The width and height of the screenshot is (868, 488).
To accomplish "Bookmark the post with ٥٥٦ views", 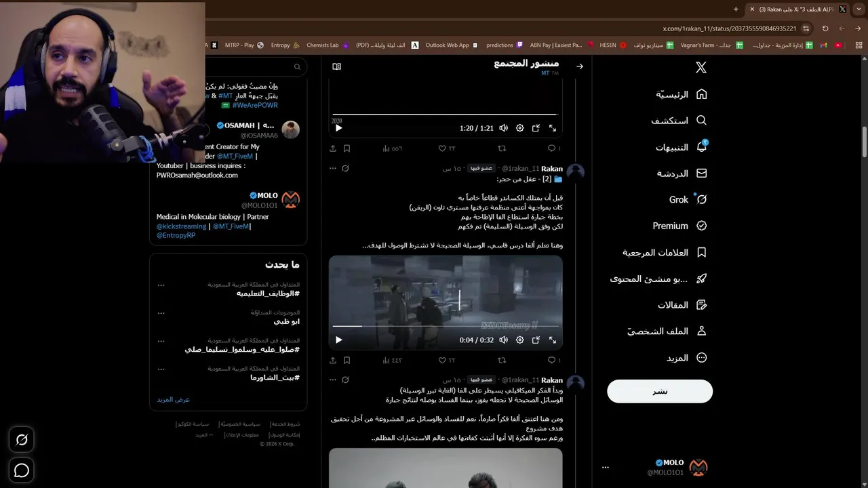I will click(347, 148).
